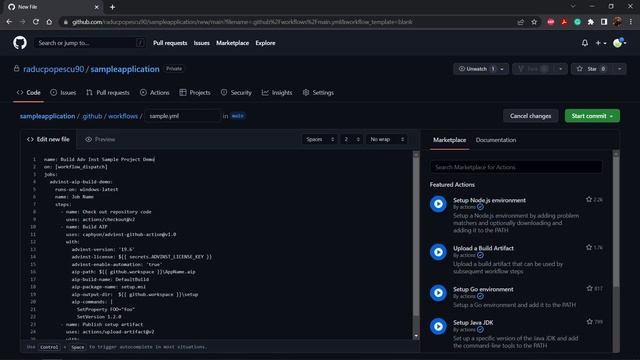This screenshot has width=640, height=360.
Task: Open the Pull requests header link
Action: tap(170, 43)
